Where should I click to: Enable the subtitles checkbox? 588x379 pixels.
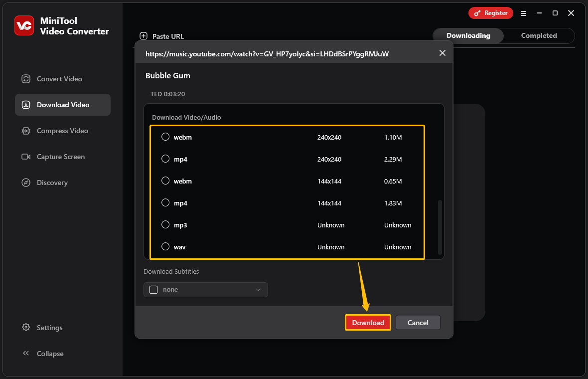153,290
